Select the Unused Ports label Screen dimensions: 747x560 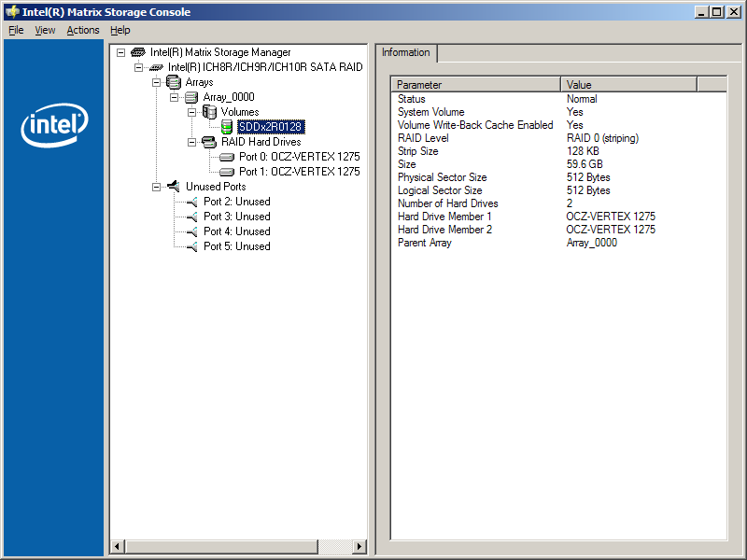[216, 186]
